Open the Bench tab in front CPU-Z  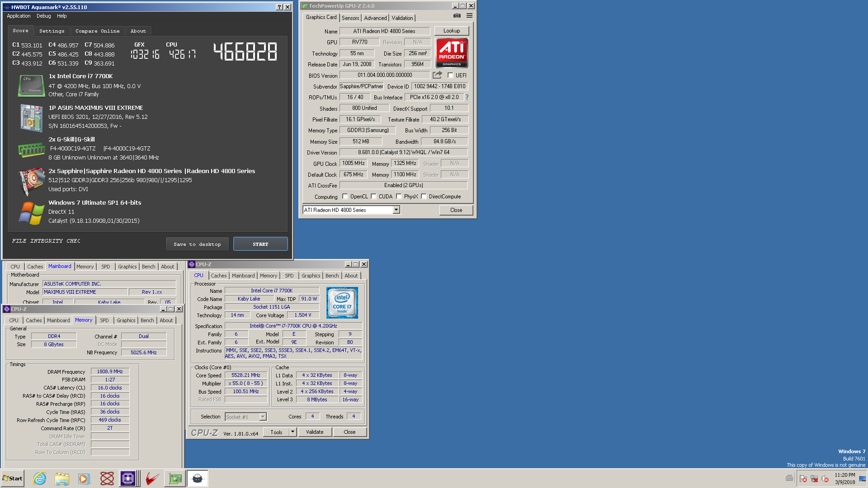pyautogui.click(x=332, y=276)
